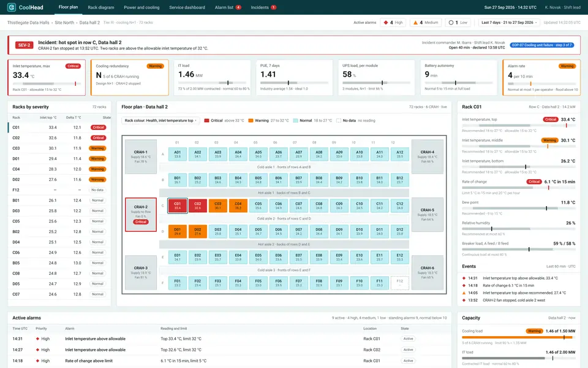Click Warning badge on Cooling redundancy card
Screen dimensions: 588x368
155,66
